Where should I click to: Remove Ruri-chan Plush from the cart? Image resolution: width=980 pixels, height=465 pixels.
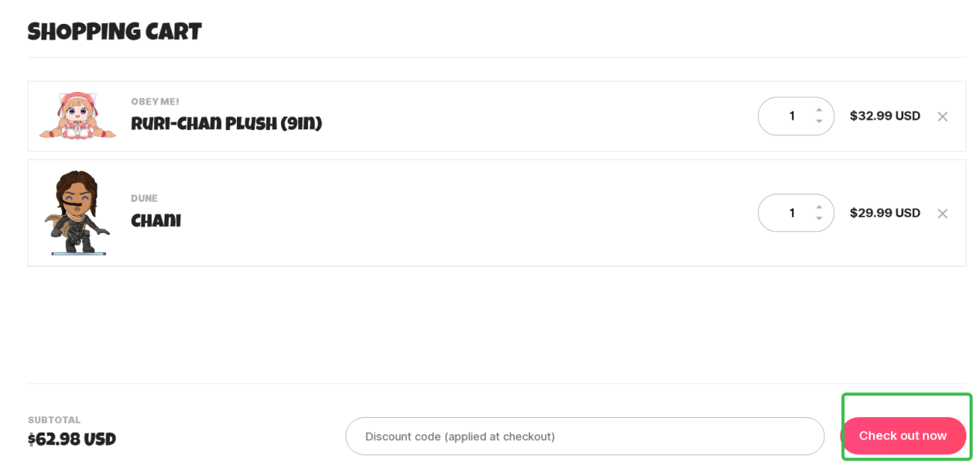coord(942,117)
